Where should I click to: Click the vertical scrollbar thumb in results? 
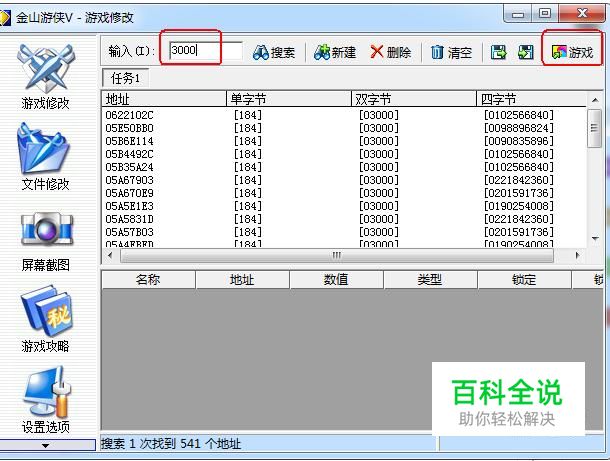pyautogui.click(x=594, y=128)
